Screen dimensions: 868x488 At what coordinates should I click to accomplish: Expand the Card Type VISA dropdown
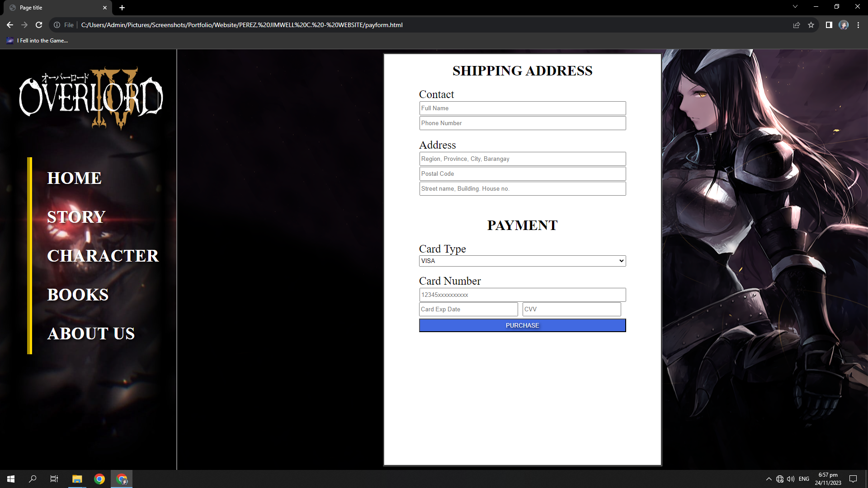pyautogui.click(x=523, y=261)
